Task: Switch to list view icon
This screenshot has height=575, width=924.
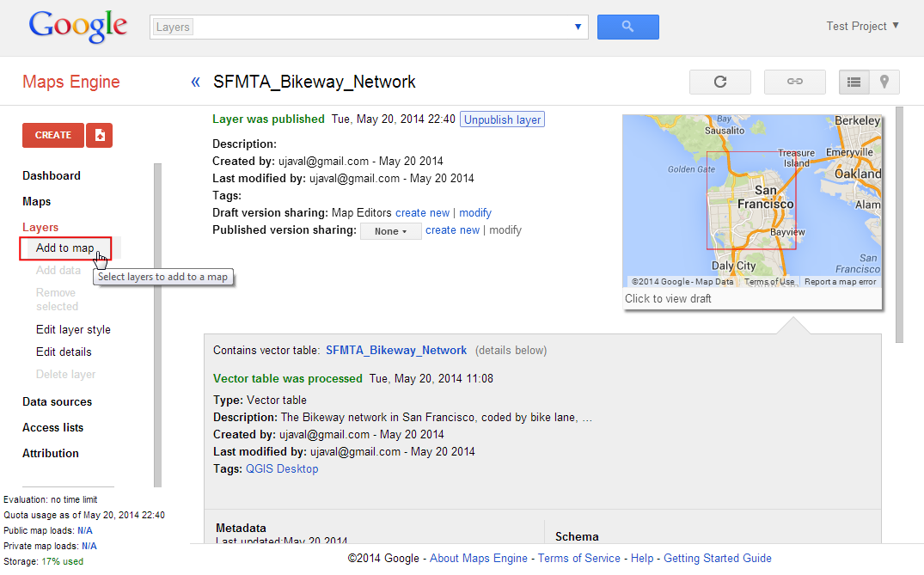Action: 854,82
